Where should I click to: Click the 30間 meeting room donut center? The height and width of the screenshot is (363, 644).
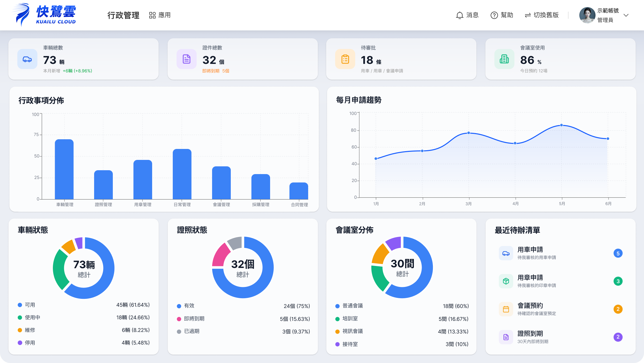click(x=402, y=267)
